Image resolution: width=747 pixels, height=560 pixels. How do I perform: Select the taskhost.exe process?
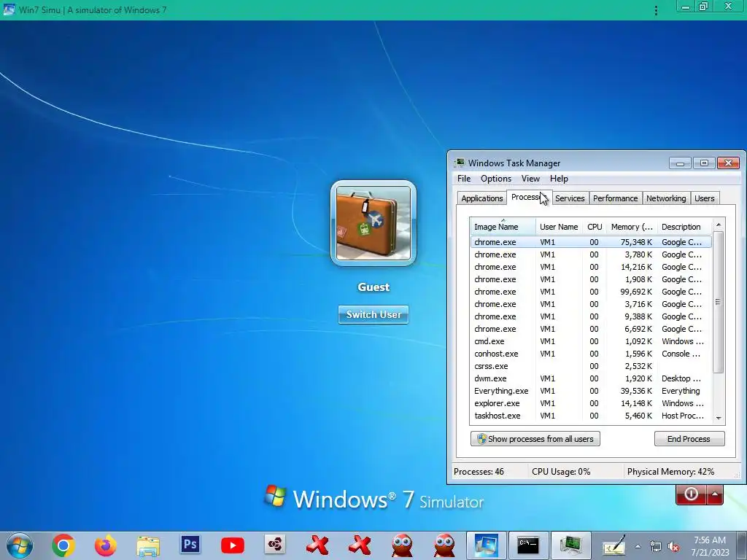tap(591, 415)
